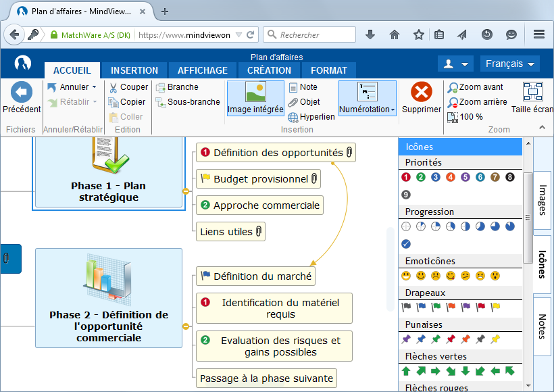Select Définition des opportunités branch
The height and width of the screenshot is (392, 554).
276,153
